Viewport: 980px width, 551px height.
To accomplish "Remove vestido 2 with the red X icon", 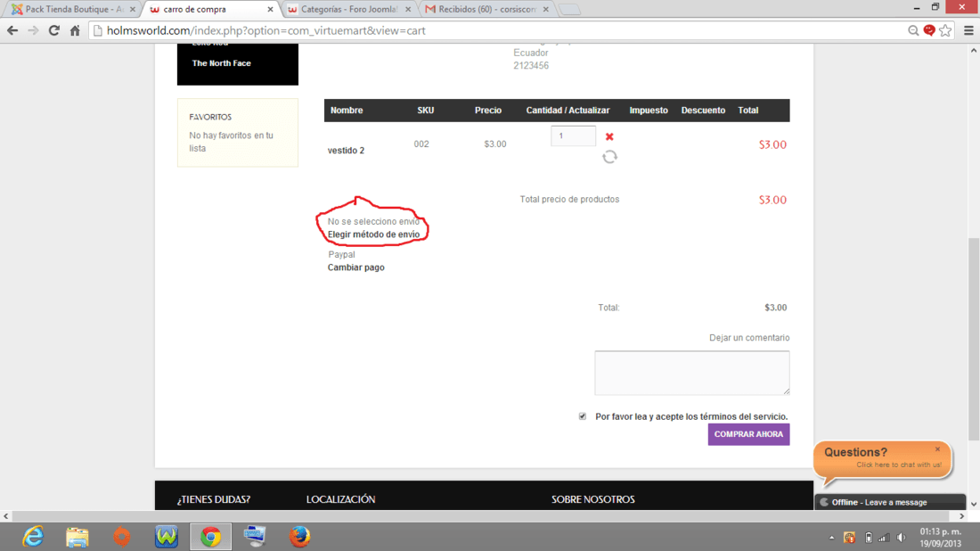I will point(609,136).
